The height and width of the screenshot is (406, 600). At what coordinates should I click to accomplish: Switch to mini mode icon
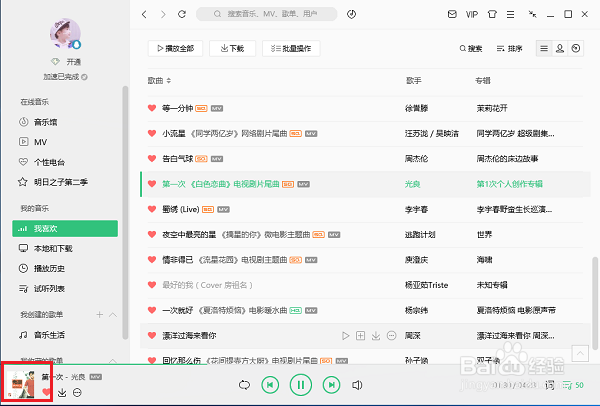[x=532, y=14]
